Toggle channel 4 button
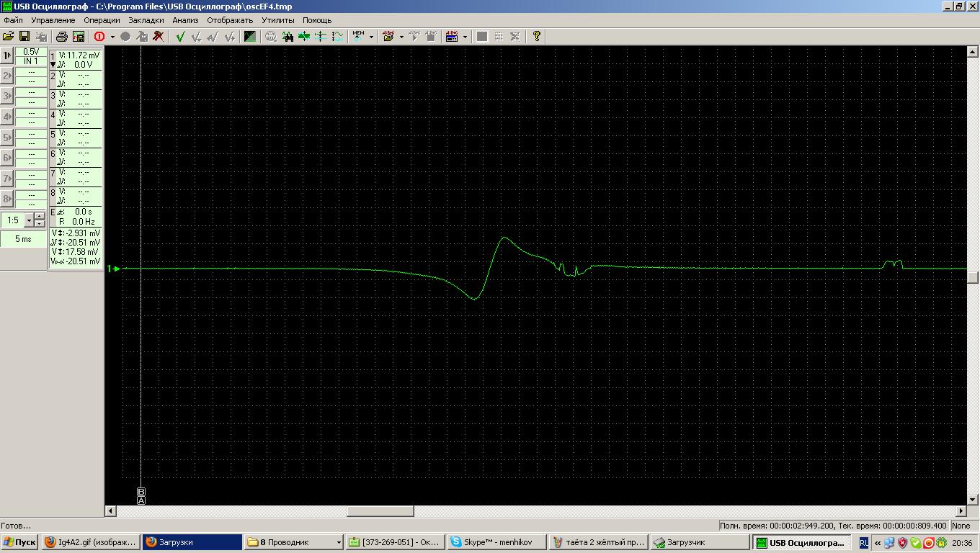Image resolution: width=980 pixels, height=553 pixels. coord(7,117)
